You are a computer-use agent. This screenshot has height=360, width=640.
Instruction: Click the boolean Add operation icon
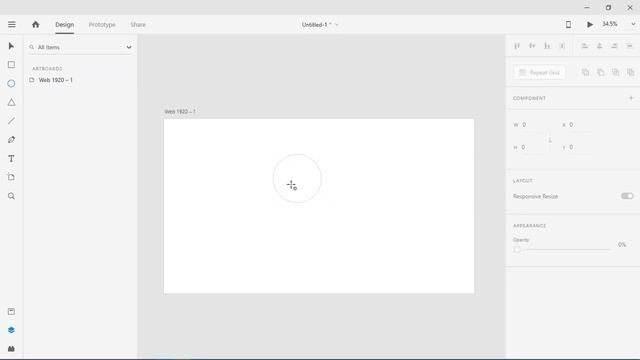pyautogui.click(x=585, y=73)
